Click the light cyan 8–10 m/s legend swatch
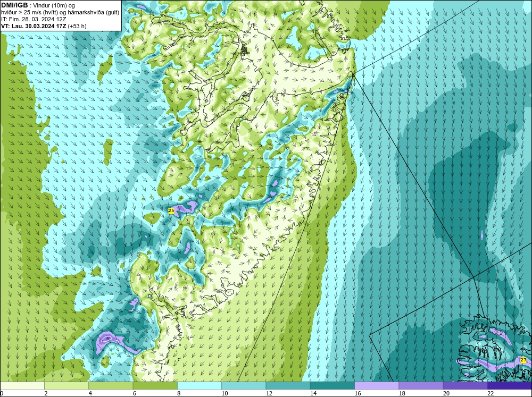 tap(199, 386)
